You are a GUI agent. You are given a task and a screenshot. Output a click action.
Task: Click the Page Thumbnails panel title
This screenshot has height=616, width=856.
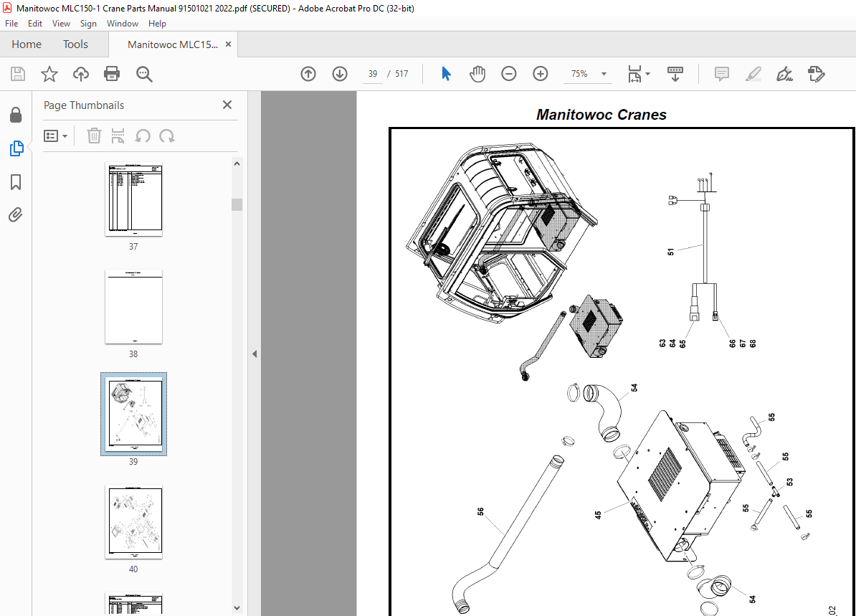[x=84, y=105]
